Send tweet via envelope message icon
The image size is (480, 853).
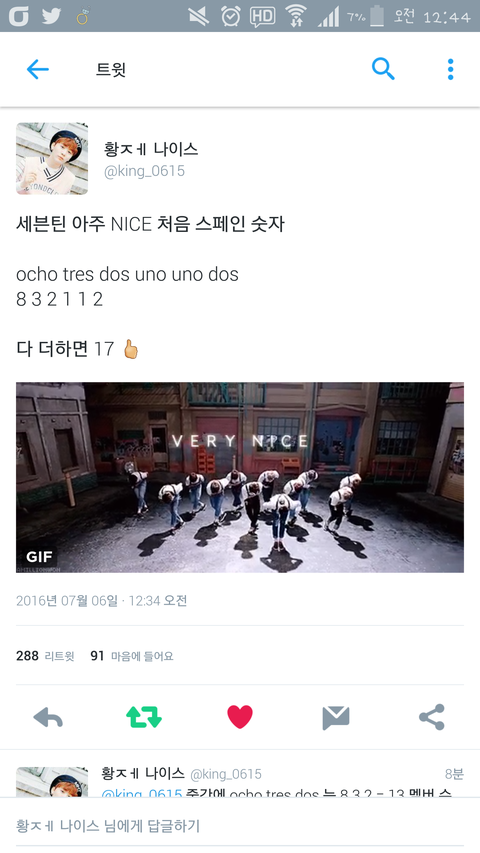[x=336, y=718]
